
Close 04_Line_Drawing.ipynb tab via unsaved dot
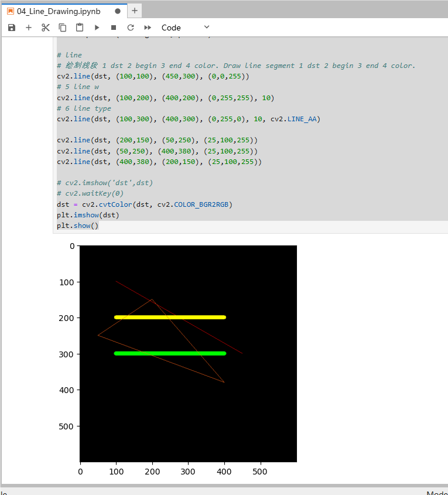(x=118, y=11)
